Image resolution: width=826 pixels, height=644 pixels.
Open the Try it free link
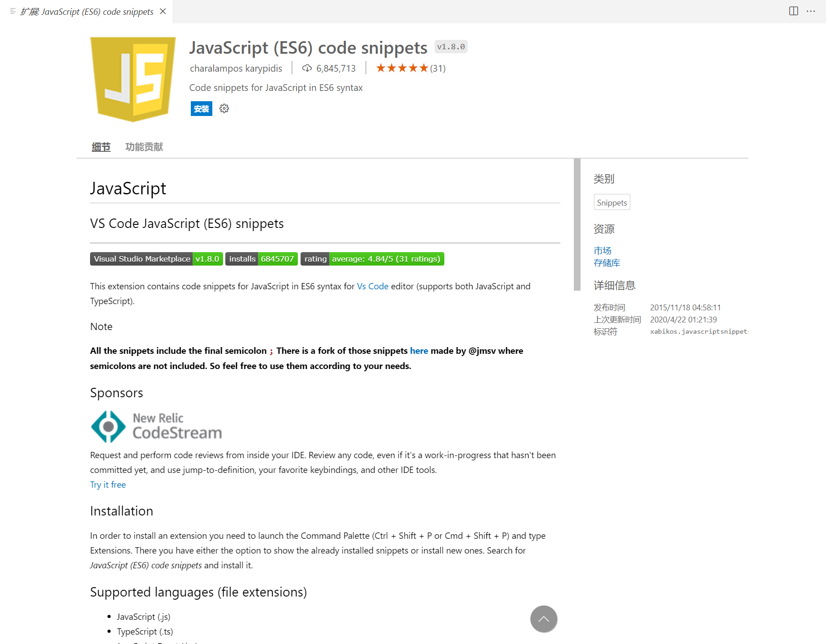click(108, 485)
